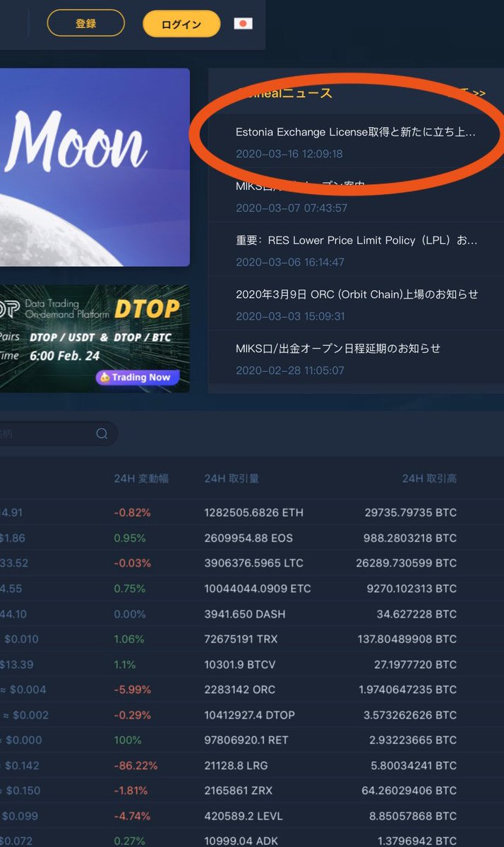Select the 3906376.5965 LTC volume cell
This screenshot has height=847, width=504.
pos(253,563)
